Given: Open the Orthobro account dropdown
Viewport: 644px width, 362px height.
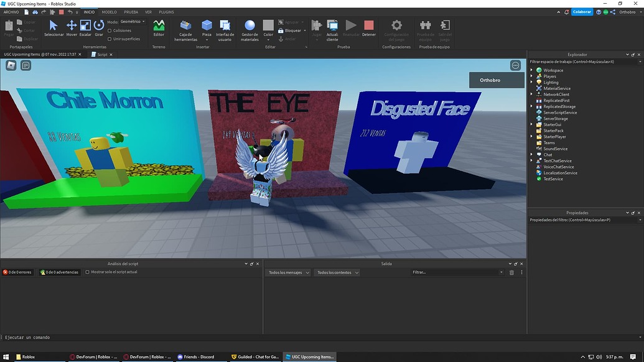Looking at the screenshot, I should click(x=630, y=12).
